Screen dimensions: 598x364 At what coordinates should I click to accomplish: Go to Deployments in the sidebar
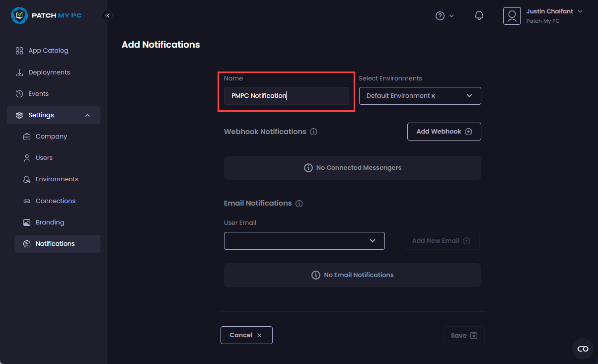point(49,73)
